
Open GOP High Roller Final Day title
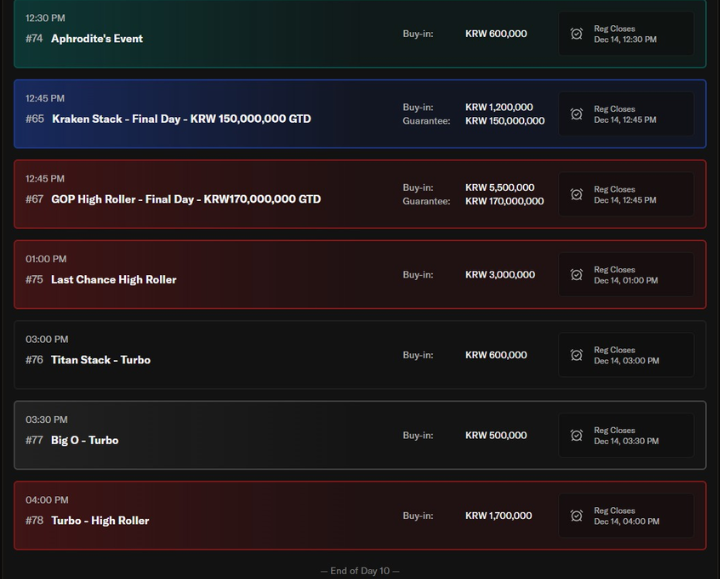186,199
